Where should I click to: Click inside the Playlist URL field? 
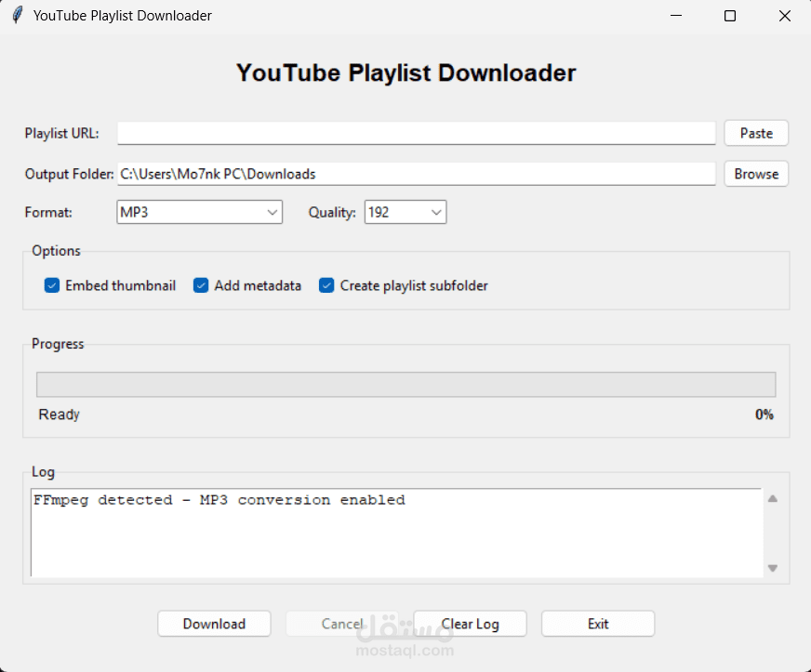point(417,133)
